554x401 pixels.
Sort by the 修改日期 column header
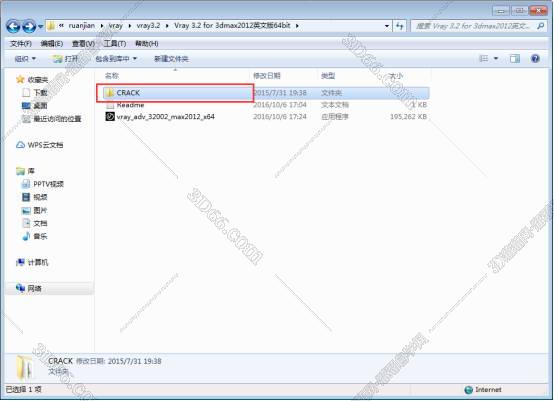click(x=267, y=76)
